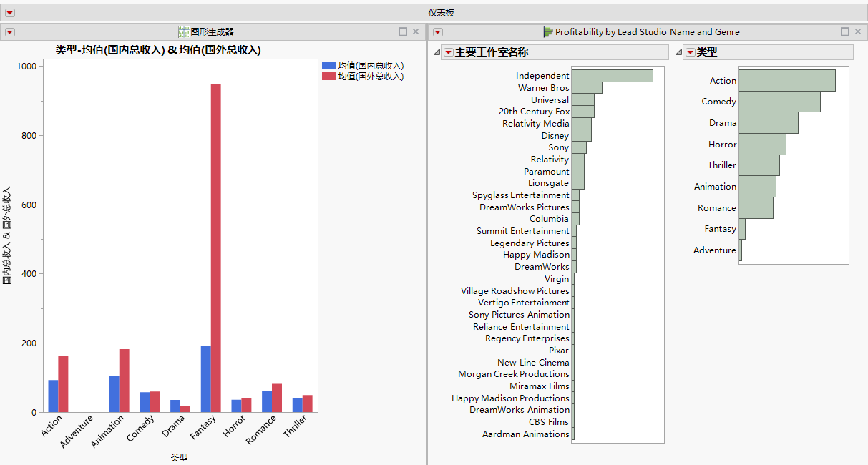
Task: Click the Y axis label 国内总收入 & 国外总收入
Action: click(x=7, y=235)
